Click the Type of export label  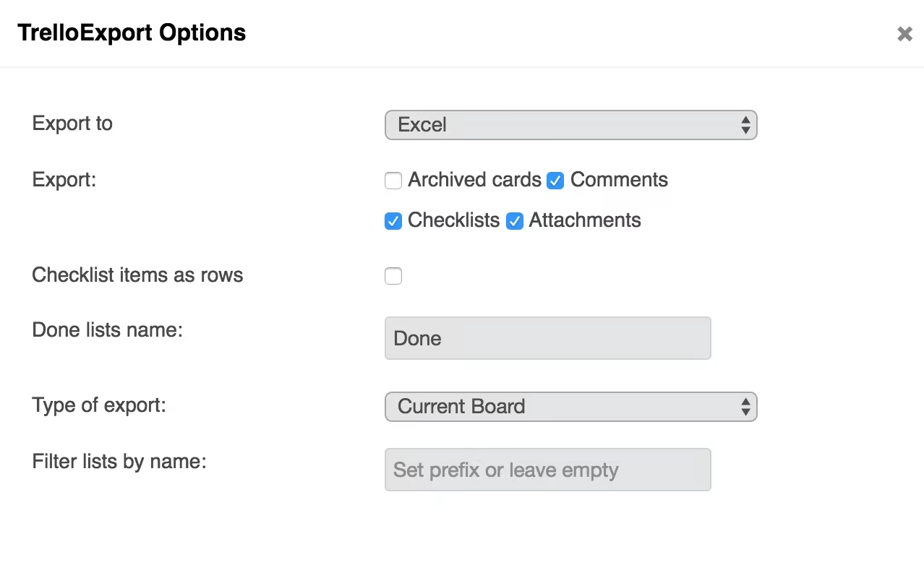(x=99, y=405)
